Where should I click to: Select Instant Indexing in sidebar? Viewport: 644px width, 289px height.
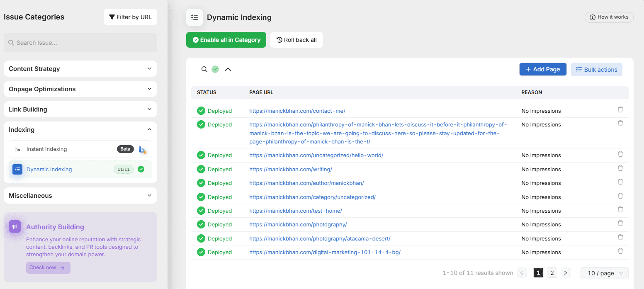click(46, 149)
